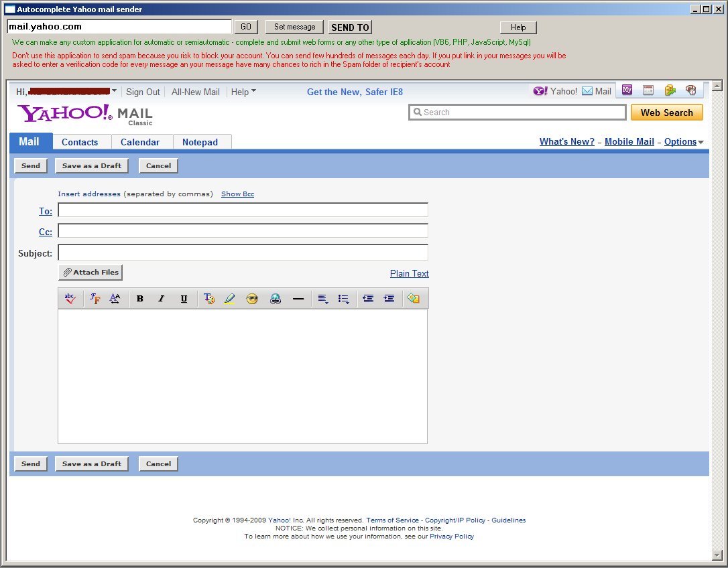
Task: Click the mail.yahoo.com URL field
Action: coord(119,26)
